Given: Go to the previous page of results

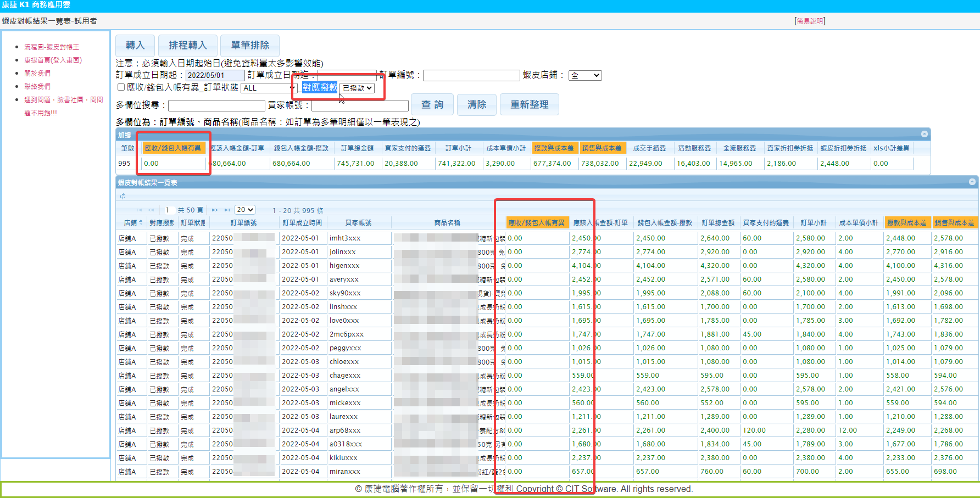Looking at the screenshot, I should (x=151, y=210).
